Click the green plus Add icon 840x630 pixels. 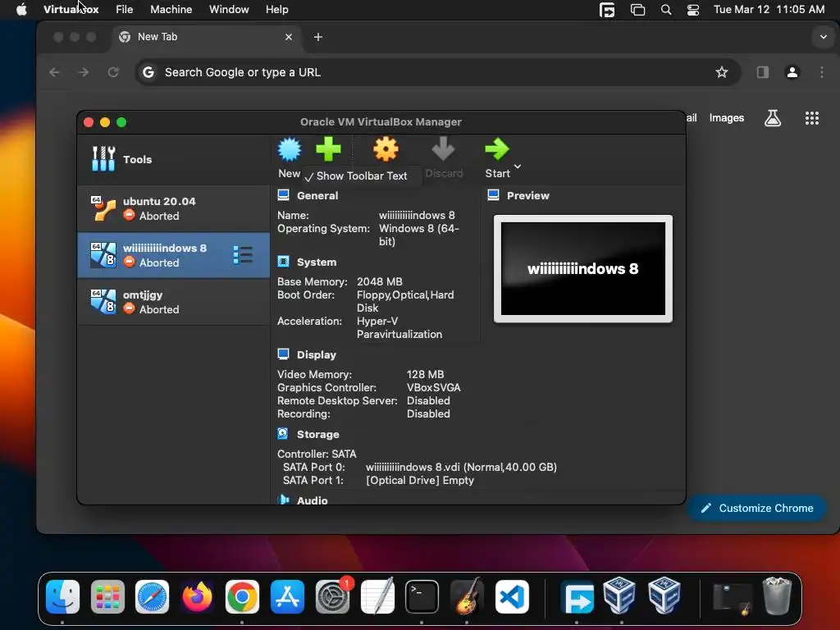tap(328, 149)
